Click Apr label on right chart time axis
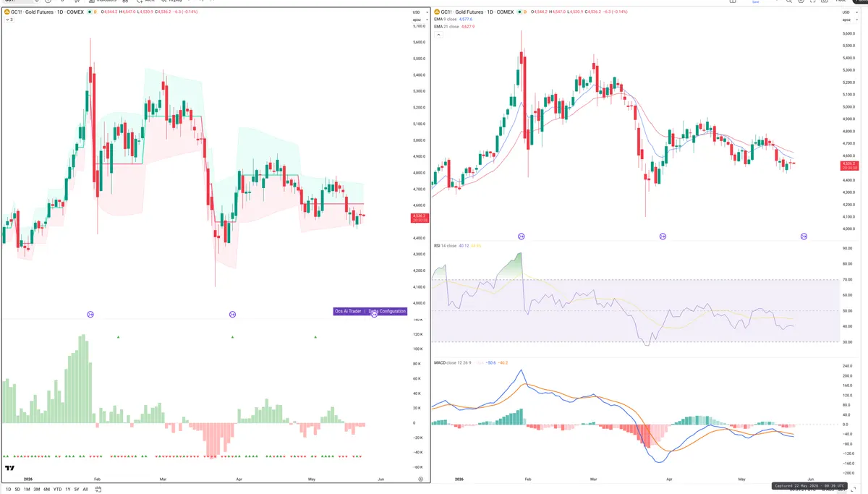Viewport: 868px width, 494px height. 669,479
